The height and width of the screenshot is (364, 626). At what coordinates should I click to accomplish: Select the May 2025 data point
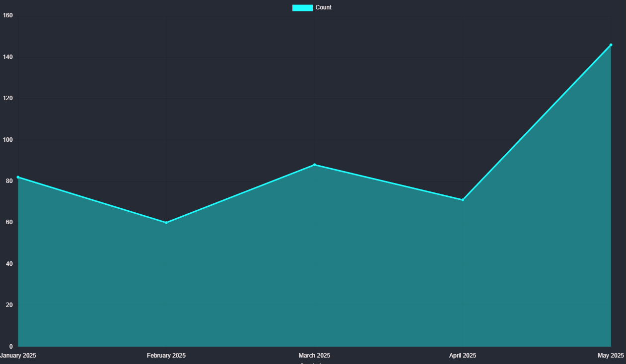611,45
